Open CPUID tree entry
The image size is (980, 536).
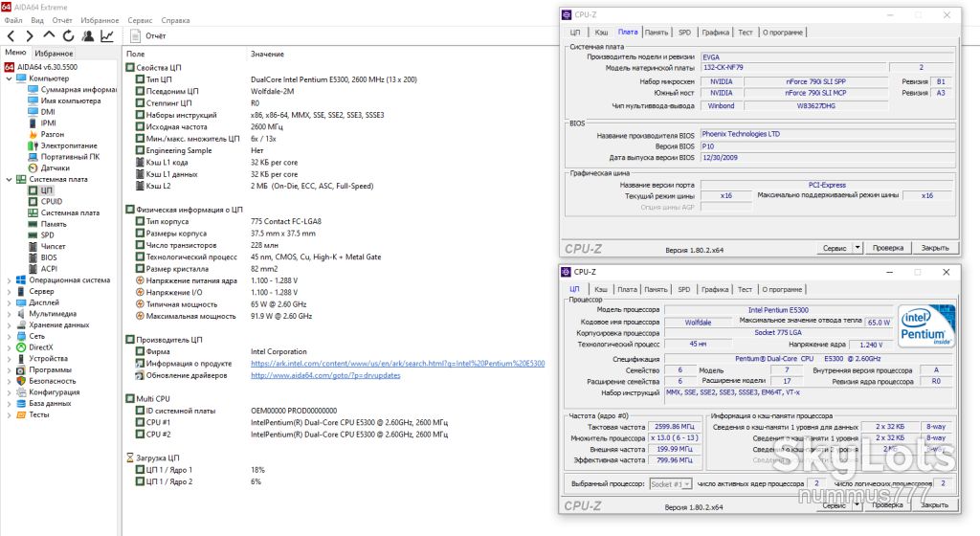pos(52,202)
